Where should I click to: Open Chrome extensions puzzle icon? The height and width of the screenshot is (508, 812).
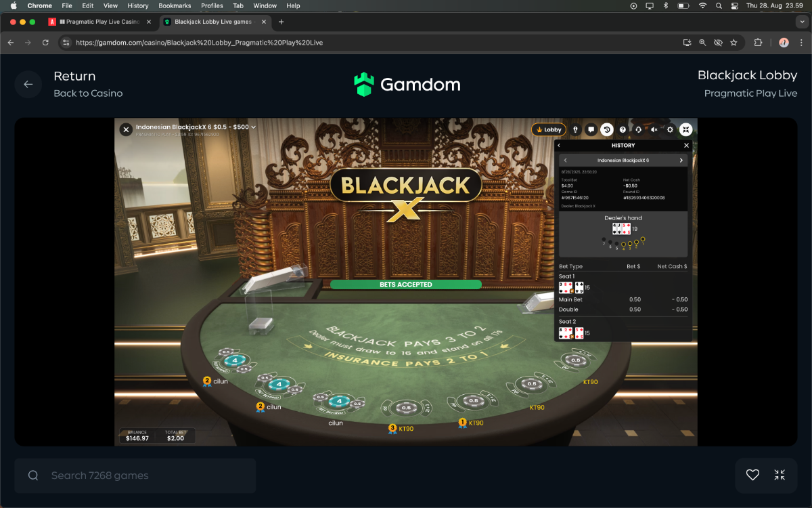coord(758,42)
